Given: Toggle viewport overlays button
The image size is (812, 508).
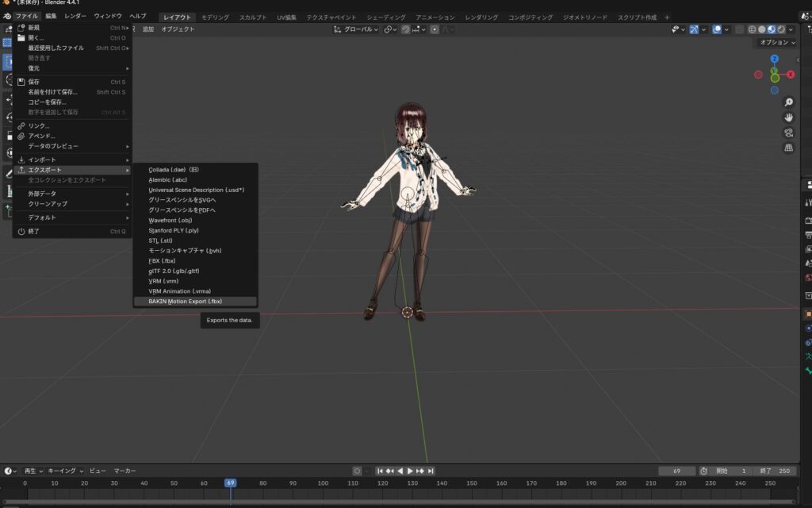Looking at the screenshot, I should [717, 29].
